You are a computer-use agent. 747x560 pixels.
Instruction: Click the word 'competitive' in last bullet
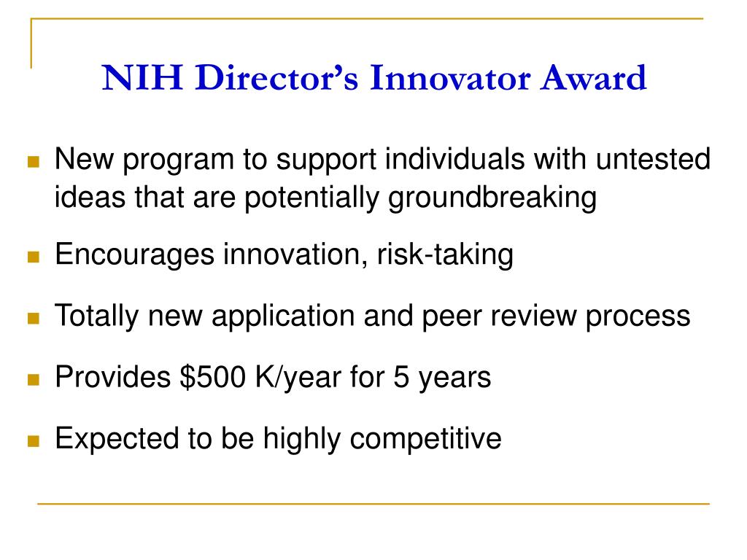pyautogui.click(x=425, y=439)
